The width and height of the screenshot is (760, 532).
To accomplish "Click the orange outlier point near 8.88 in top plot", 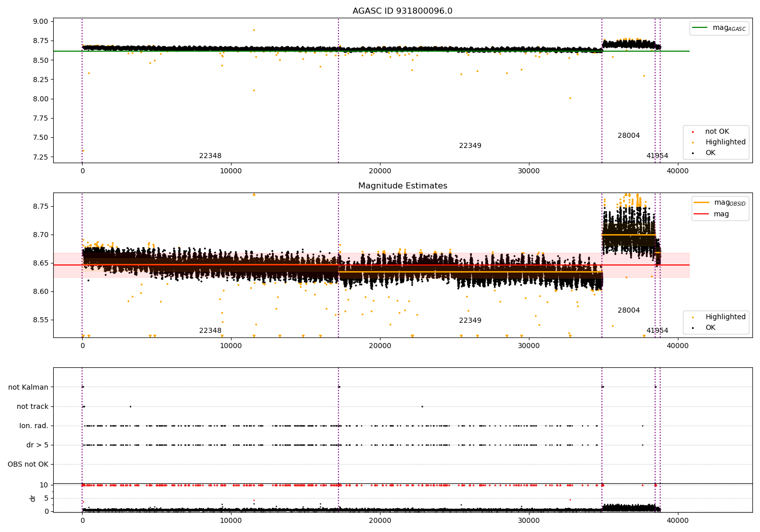I will click(x=254, y=30).
